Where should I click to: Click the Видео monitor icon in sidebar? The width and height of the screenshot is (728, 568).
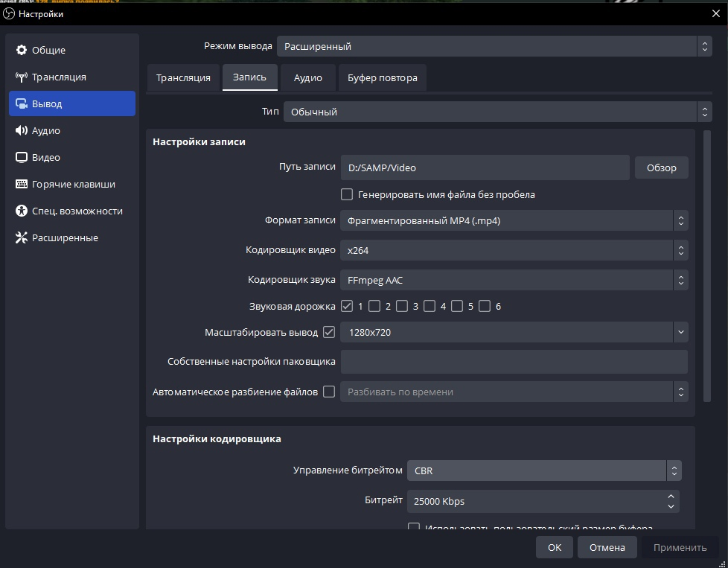click(21, 158)
